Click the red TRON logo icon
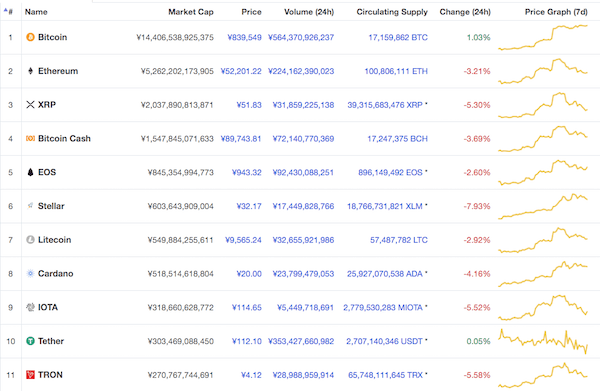Viewport: 600px width, 391px height. (x=30, y=375)
